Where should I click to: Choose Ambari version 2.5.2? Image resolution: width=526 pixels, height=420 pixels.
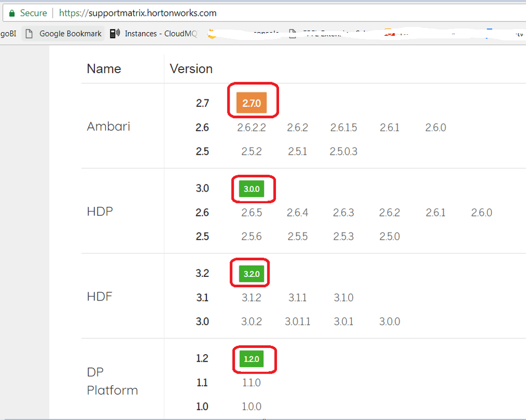pyautogui.click(x=252, y=151)
